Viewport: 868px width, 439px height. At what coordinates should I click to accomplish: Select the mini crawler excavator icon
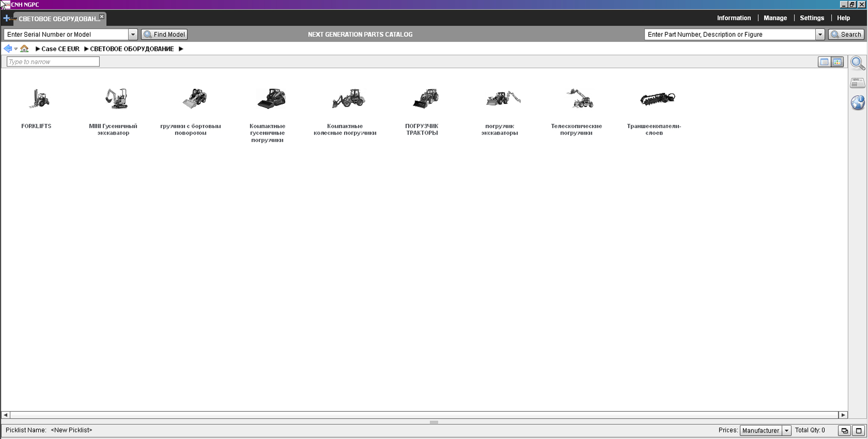tap(116, 99)
